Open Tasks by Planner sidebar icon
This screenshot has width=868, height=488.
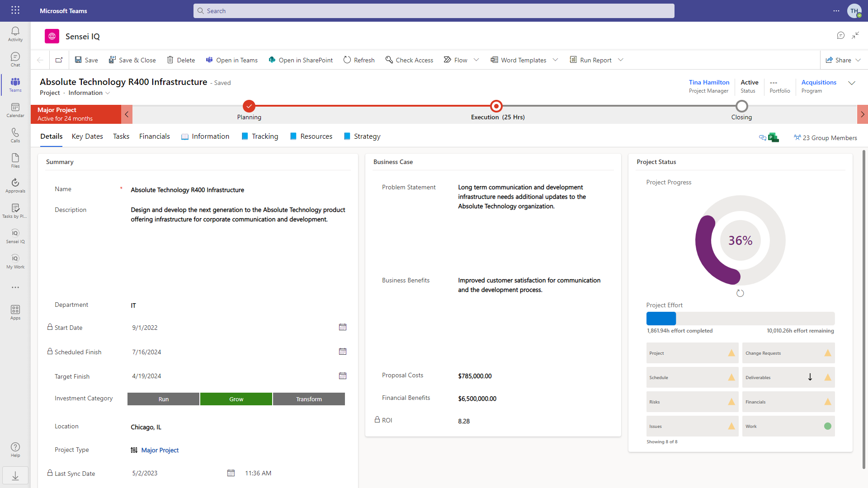click(x=15, y=211)
